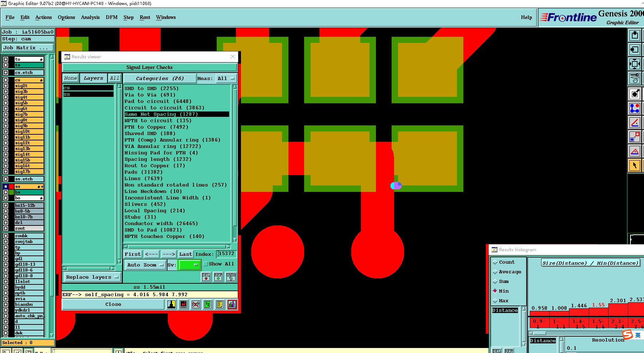Select the blue-to-red square move tool
644x353 pixels.
(635, 137)
